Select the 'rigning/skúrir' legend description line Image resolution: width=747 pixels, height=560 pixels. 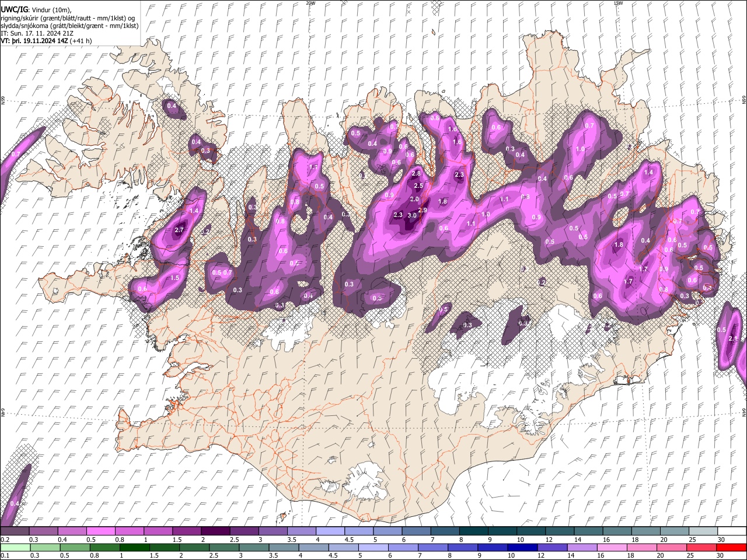click(68, 18)
